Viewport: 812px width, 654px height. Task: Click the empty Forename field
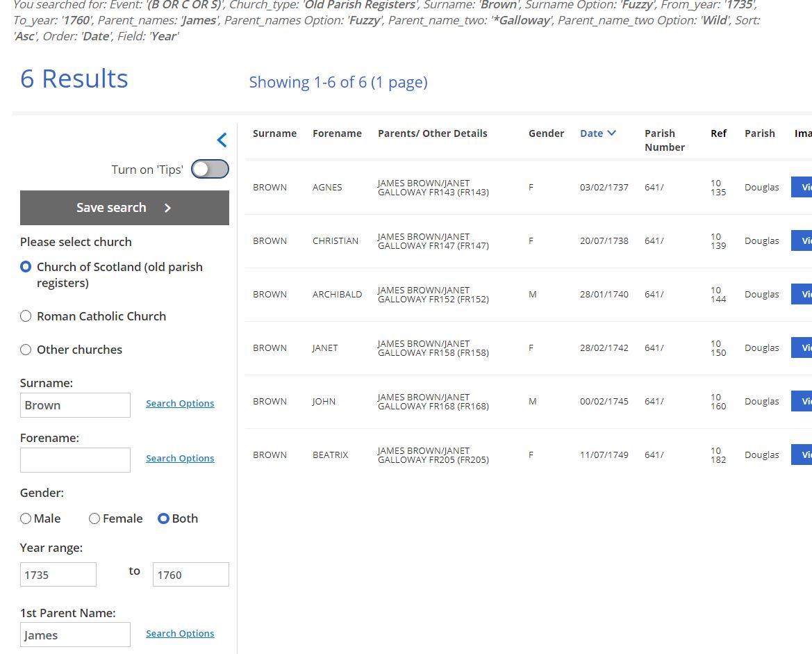click(75, 460)
